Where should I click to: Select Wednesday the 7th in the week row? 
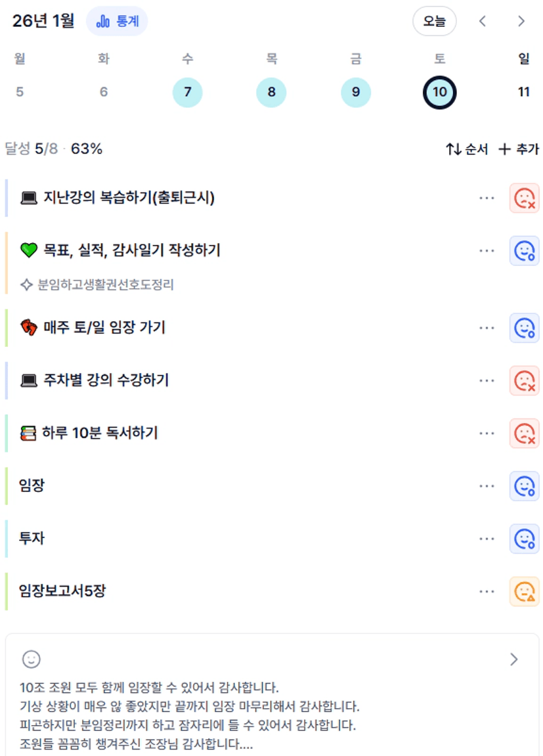[188, 92]
